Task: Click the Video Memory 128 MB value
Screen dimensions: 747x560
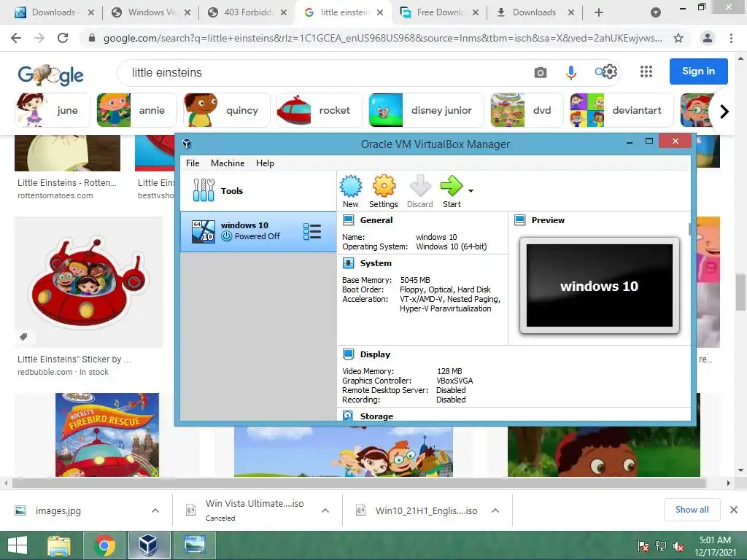Action: (449, 371)
